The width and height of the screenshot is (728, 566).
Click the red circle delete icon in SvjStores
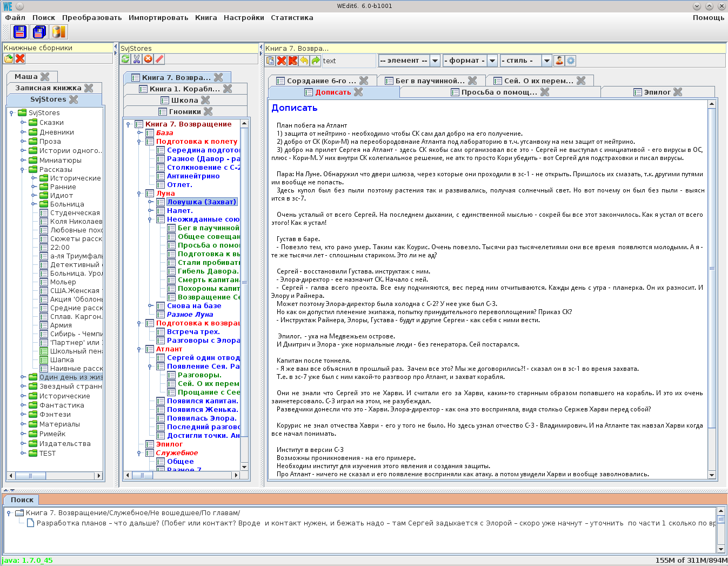148,59
